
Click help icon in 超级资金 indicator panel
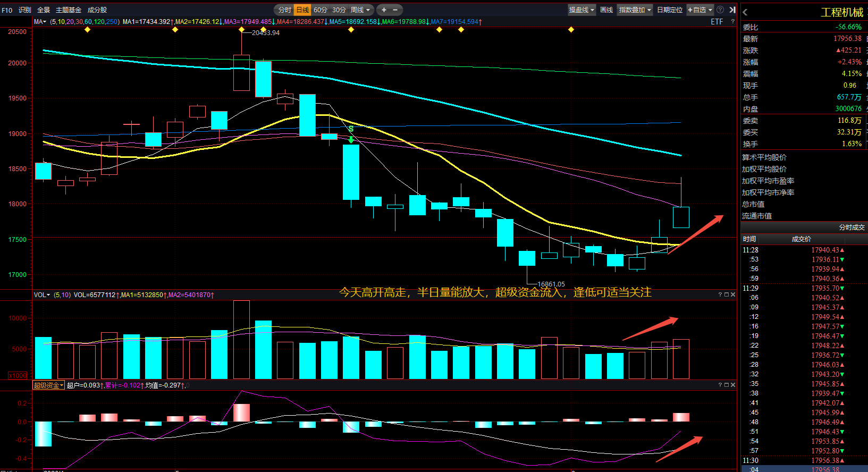(720, 385)
